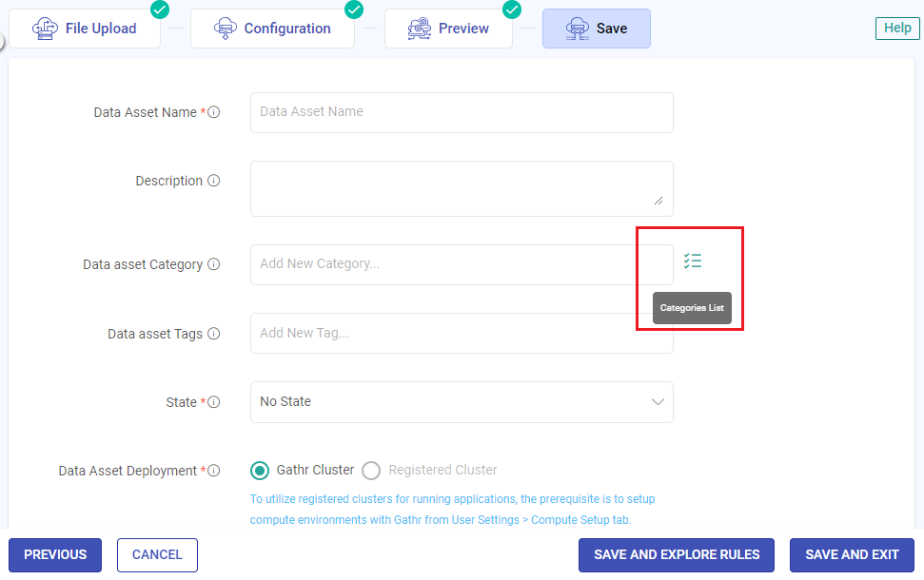Switch to the Configuration tab

(x=272, y=28)
